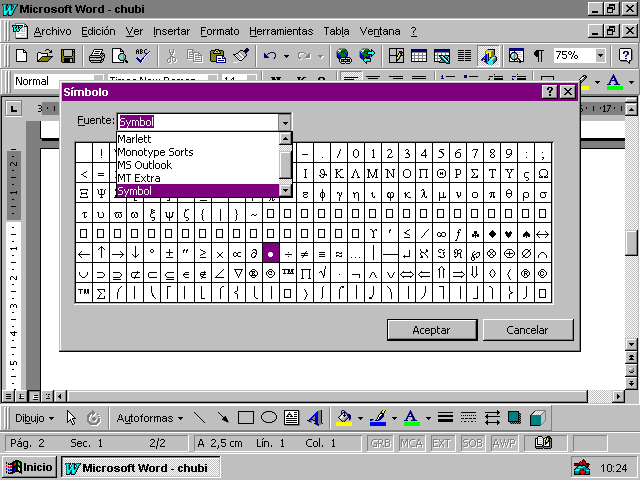Paste from clipboard icon
This screenshot has height=480, width=640.
click(x=218, y=56)
